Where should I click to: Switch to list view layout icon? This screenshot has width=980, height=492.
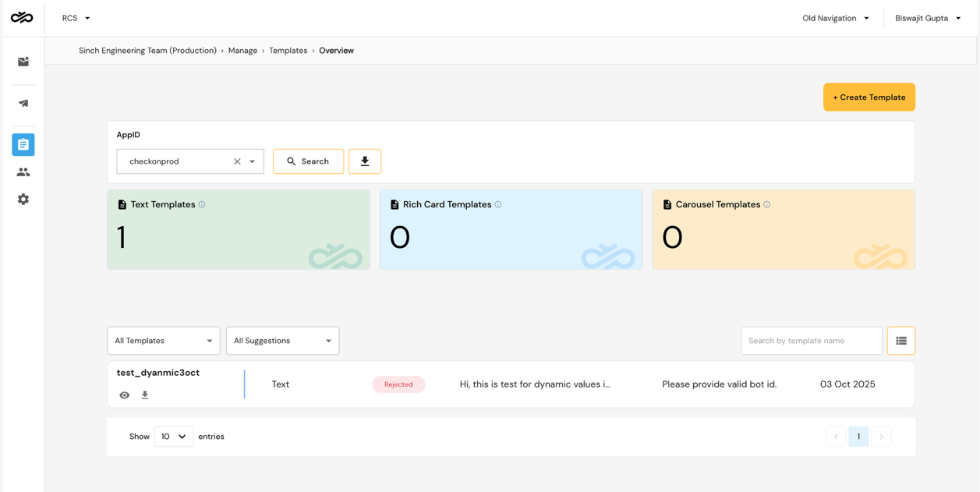coord(901,341)
